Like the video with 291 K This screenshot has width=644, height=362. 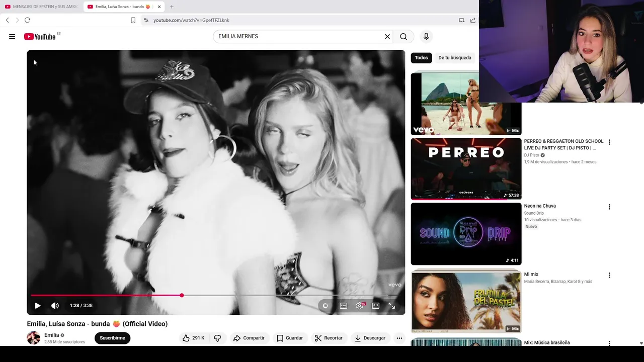coord(194,338)
